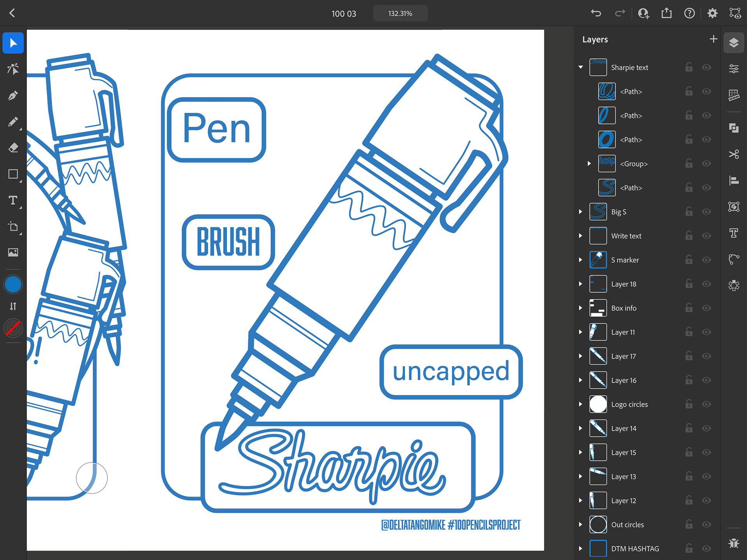
Task: Select the Layer 14 row
Action: [x=647, y=428]
